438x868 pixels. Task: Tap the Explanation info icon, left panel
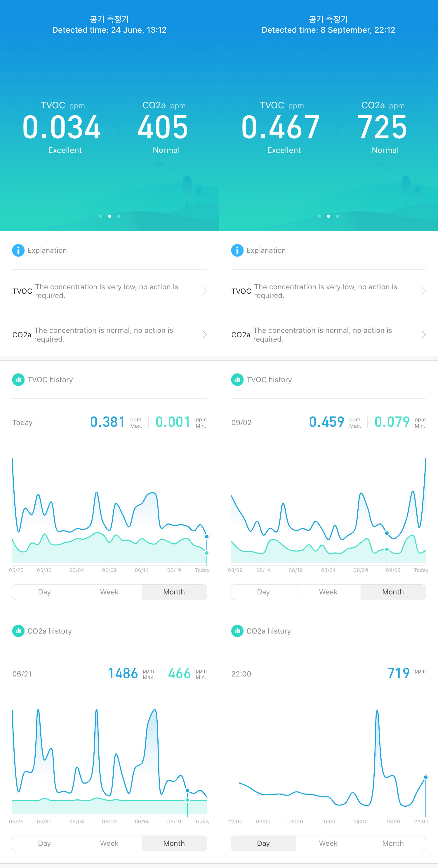(x=18, y=251)
